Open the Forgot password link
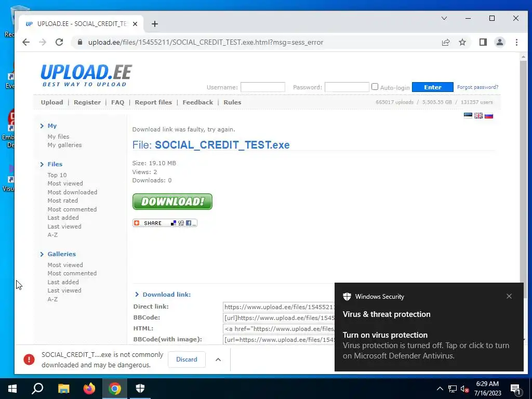 pos(478,87)
